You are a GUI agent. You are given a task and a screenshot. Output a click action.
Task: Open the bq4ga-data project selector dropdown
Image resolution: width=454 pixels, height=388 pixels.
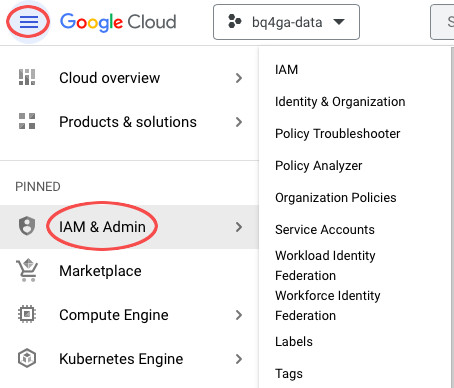click(x=286, y=22)
